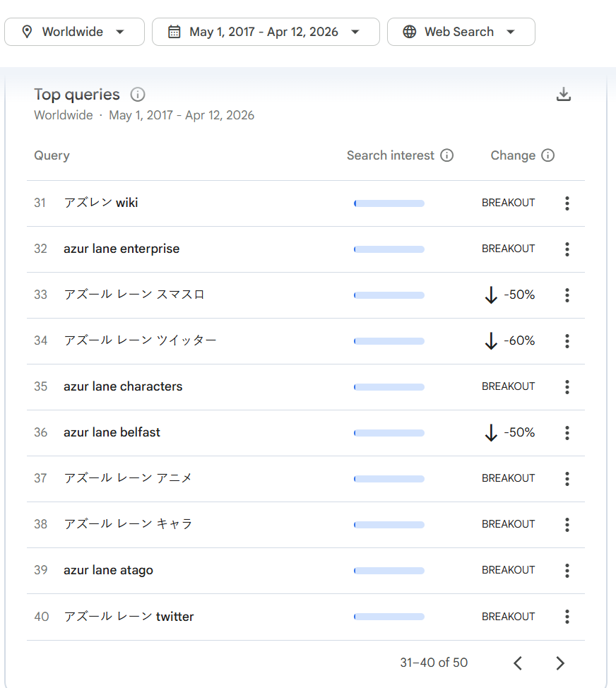The width and height of the screenshot is (616, 688).
Task: Open the Web Search type dropdown
Action: click(x=461, y=32)
